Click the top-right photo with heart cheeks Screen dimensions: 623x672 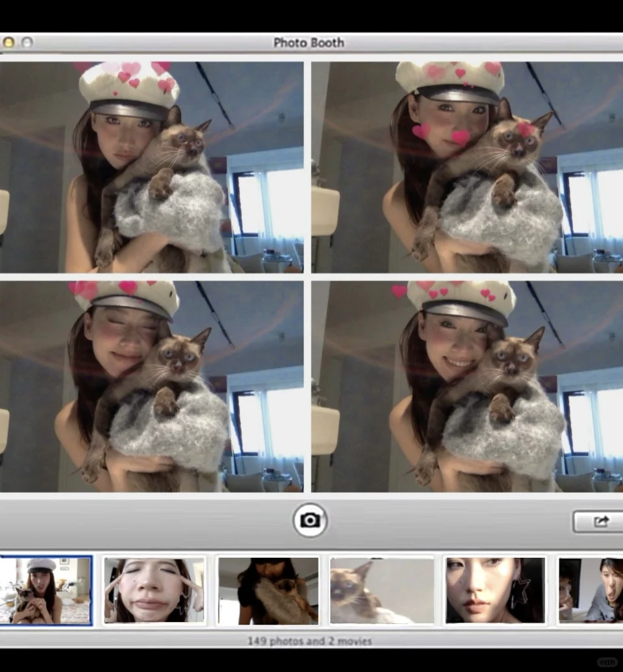[467, 167]
